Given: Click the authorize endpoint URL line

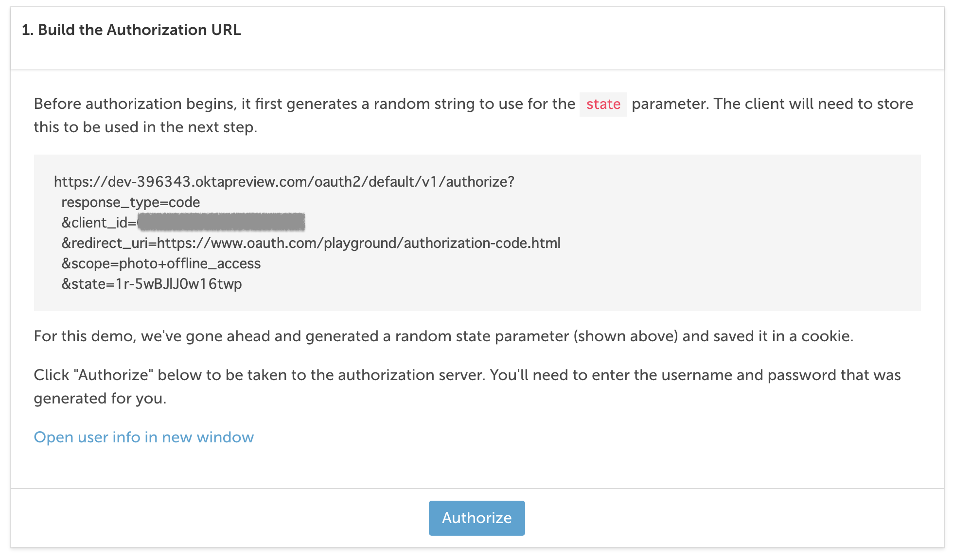Looking at the screenshot, I should [x=284, y=182].
